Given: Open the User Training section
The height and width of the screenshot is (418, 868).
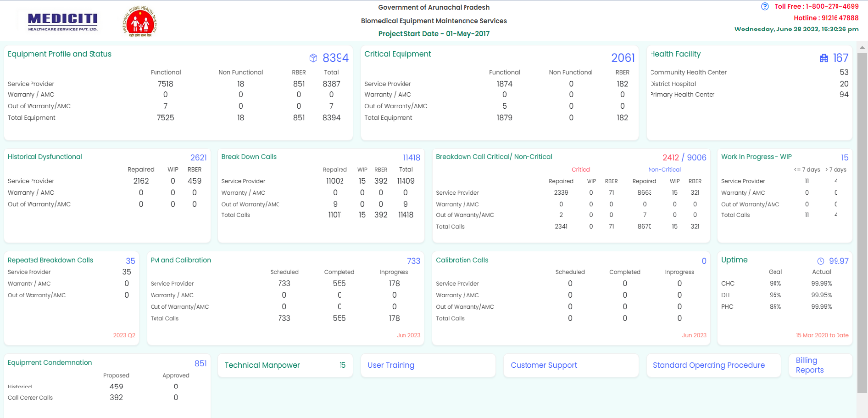Looking at the screenshot, I should tap(390, 365).
